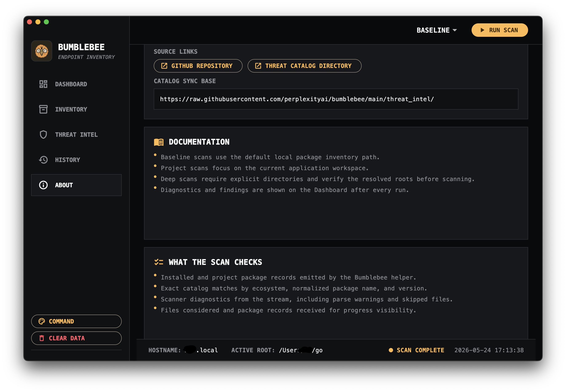Image resolution: width=566 pixels, height=392 pixels.
Task: Click 'Project scans focus on the current' bullet
Action: pyautogui.click(x=264, y=168)
